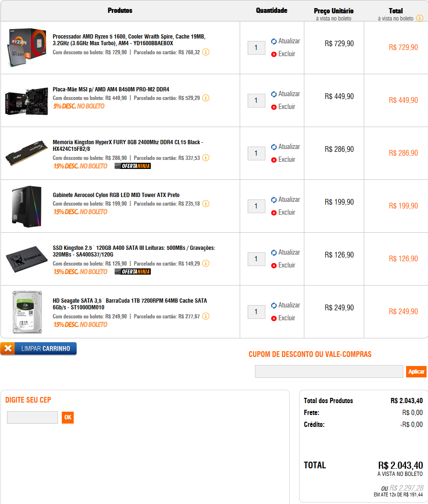Click Excluir icon for MSI B450M motherboard
The image size is (428, 504).
pyautogui.click(x=273, y=107)
